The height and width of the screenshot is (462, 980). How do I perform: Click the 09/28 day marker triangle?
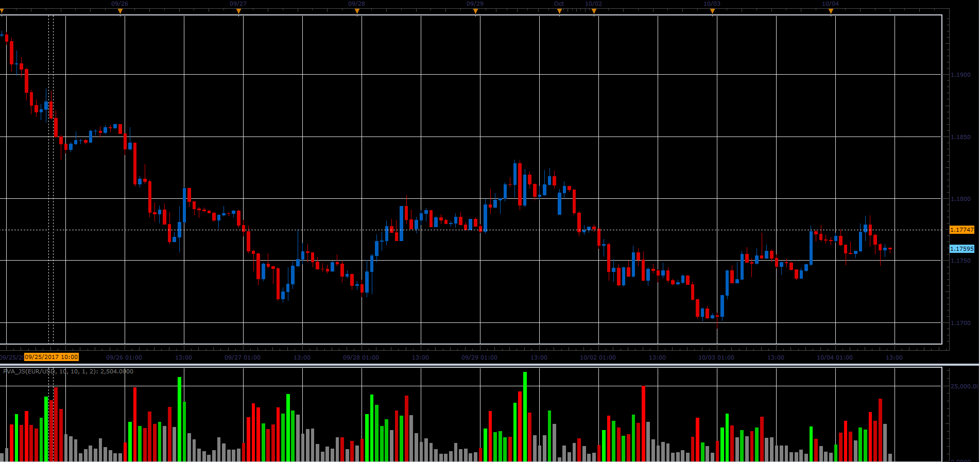pyautogui.click(x=357, y=11)
